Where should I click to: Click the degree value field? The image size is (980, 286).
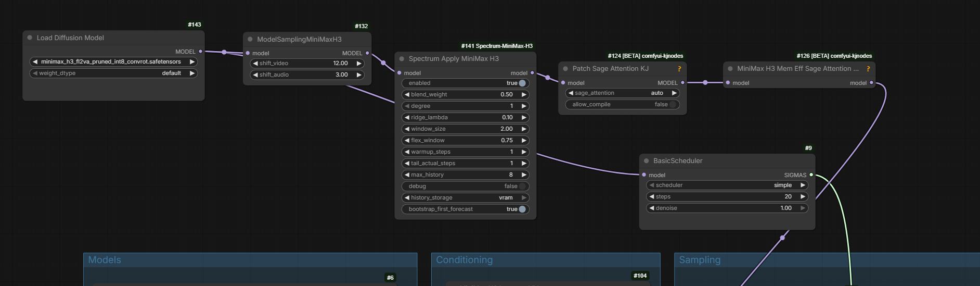click(x=466, y=106)
